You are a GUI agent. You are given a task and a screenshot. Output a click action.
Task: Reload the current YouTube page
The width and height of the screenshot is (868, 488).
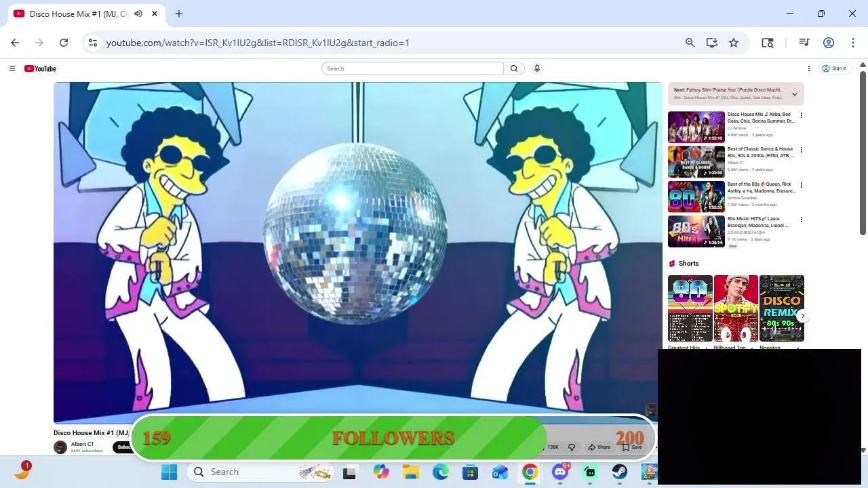tap(64, 43)
